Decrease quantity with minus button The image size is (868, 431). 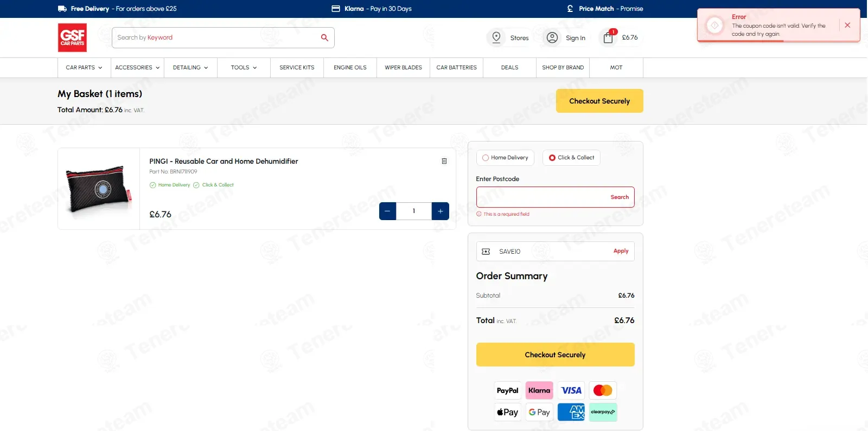pyautogui.click(x=387, y=211)
